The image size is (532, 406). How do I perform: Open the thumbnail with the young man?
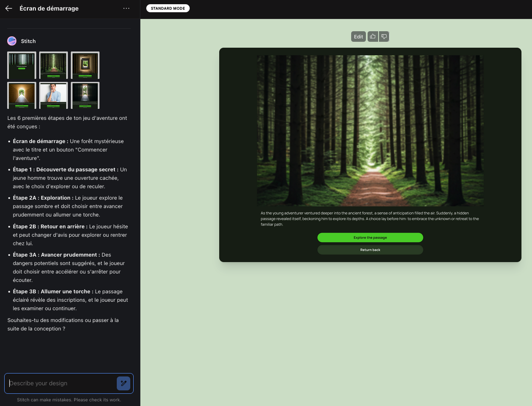[54, 95]
